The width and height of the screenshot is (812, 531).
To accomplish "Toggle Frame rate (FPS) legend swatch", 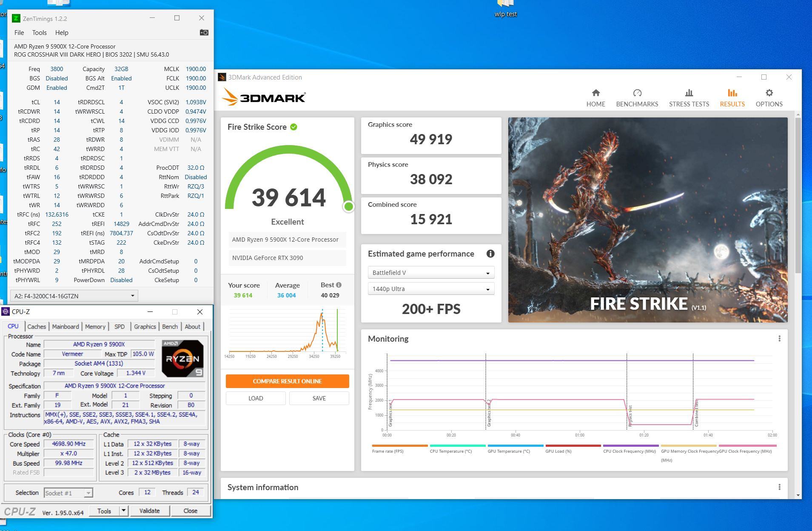I will click(x=400, y=445).
